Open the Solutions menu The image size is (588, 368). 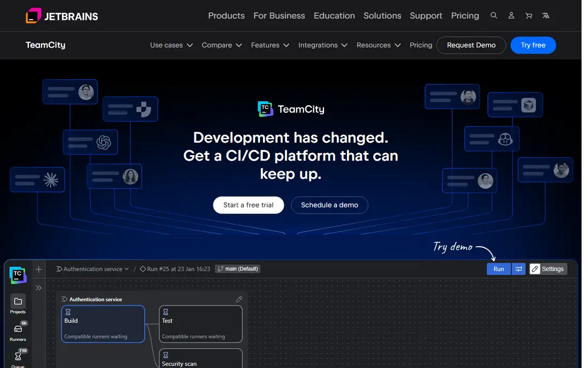(382, 16)
